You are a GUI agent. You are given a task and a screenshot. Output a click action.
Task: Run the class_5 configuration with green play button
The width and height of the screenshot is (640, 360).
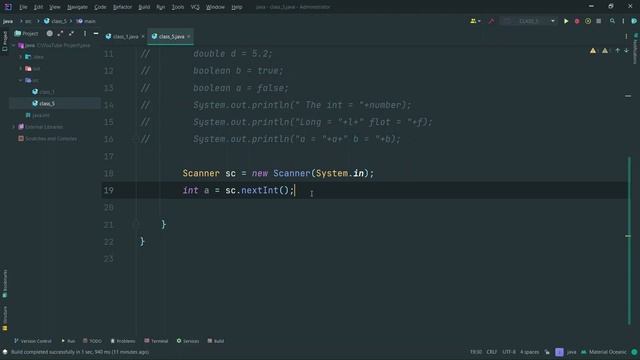pyautogui.click(x=566, y=21)
